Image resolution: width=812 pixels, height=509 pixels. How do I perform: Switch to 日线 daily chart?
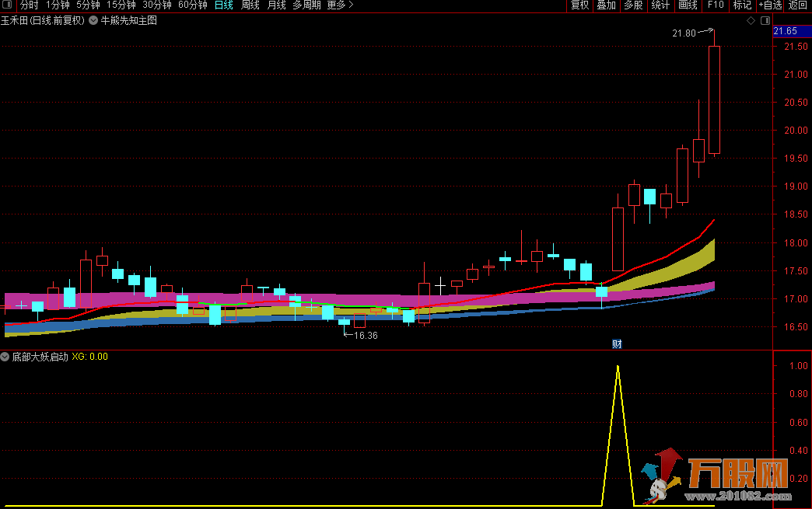click(224, 5)
